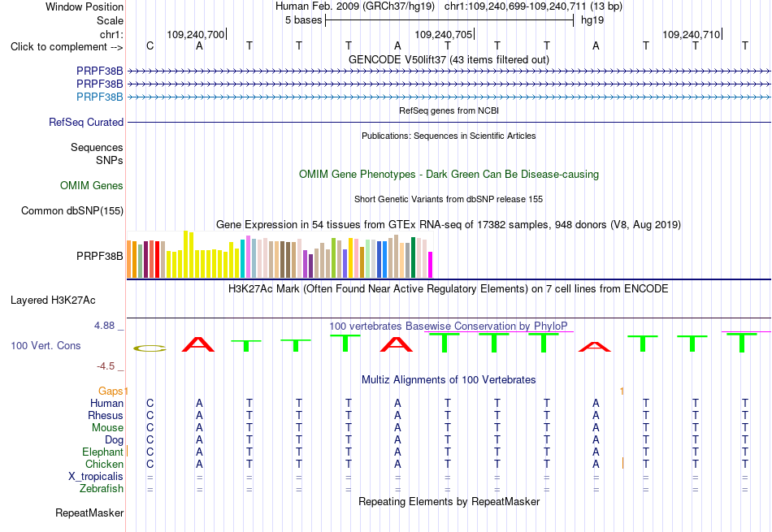Viewport: 772px width, 532px height.
Task: Open the 100 Vert. Cons label
Action: click(x=46, y=345)
